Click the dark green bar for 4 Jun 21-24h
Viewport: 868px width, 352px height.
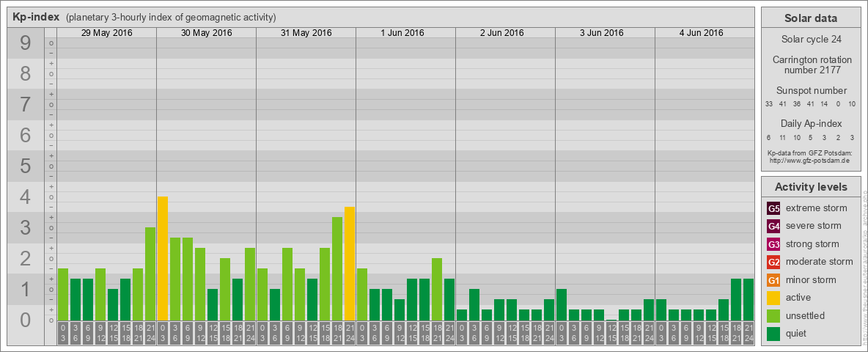pos(748,299)
